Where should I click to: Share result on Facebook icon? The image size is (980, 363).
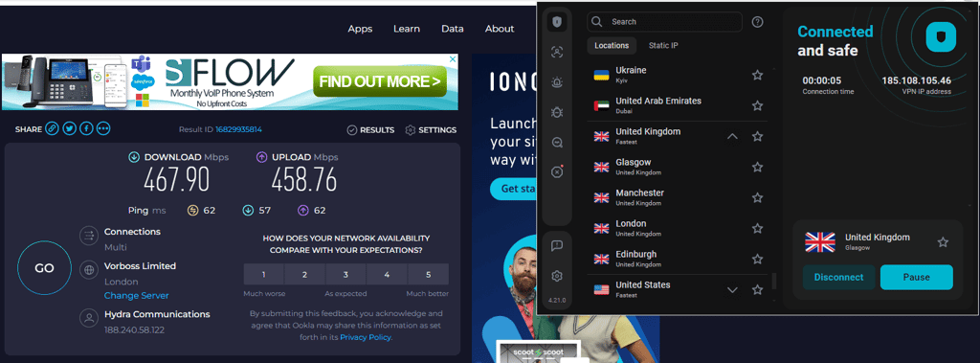(x=86, y=129)
